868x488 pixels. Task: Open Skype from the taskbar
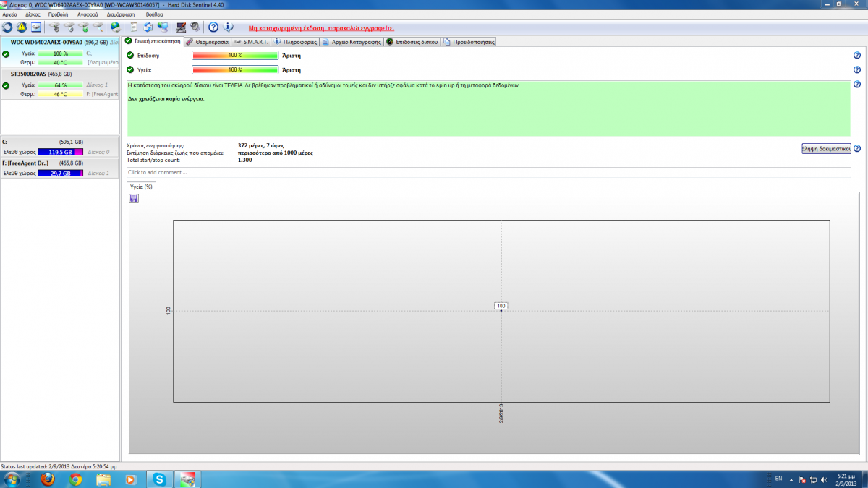coord(159,479)
